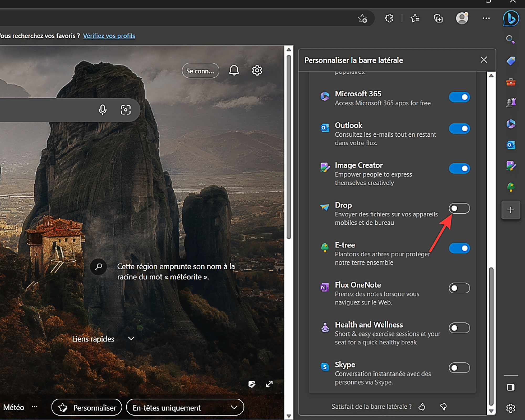The width and height of the screenshot is (525, 420).
Task: Open page settings gear next to bell
Action: pos(257,70)
